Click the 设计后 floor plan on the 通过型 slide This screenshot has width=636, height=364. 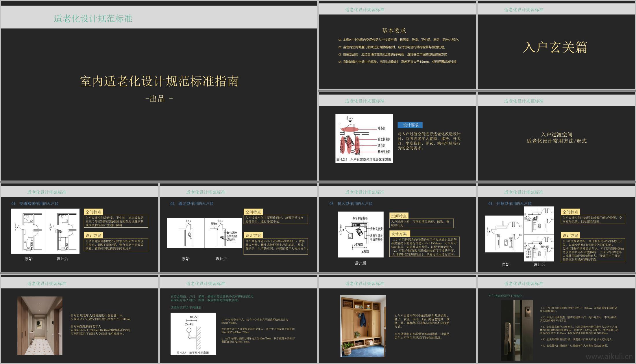click(x=223, y=233)
